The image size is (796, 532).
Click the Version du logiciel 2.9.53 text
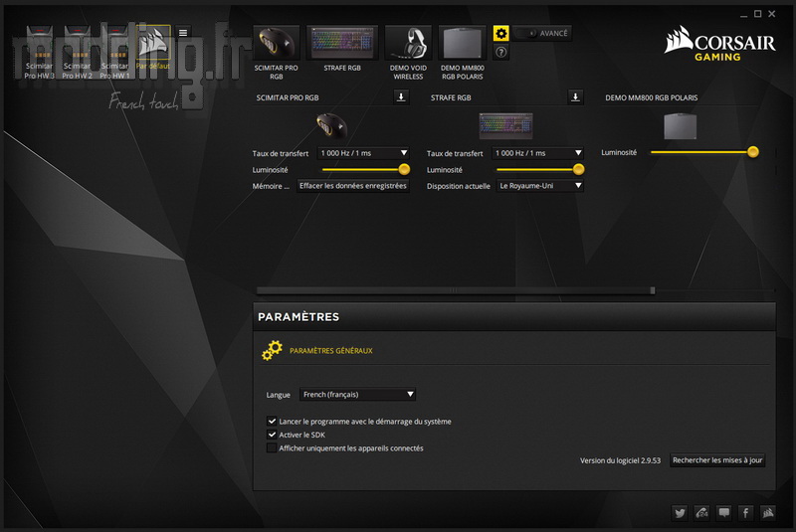[x=620, y=460]
